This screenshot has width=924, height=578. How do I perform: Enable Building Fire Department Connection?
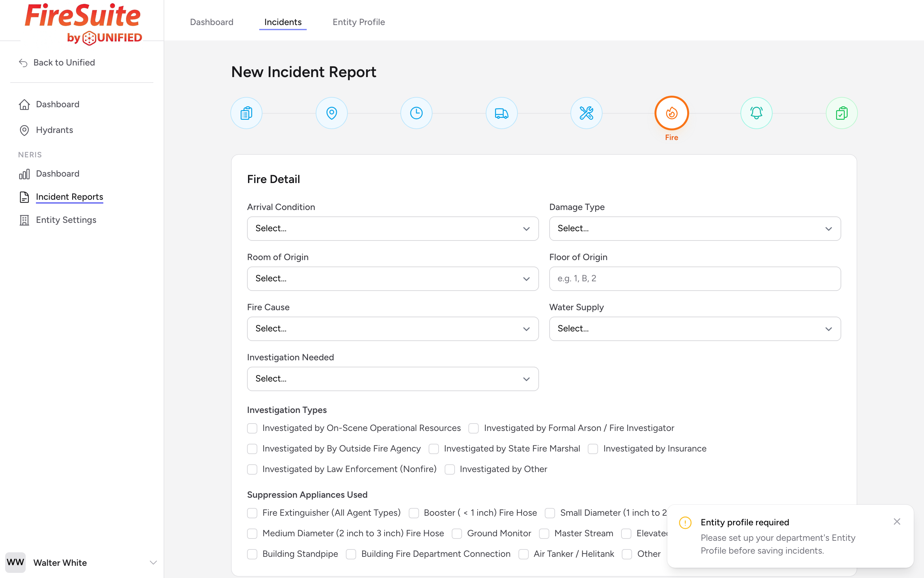pyautogui.click(x=351, y=554)
